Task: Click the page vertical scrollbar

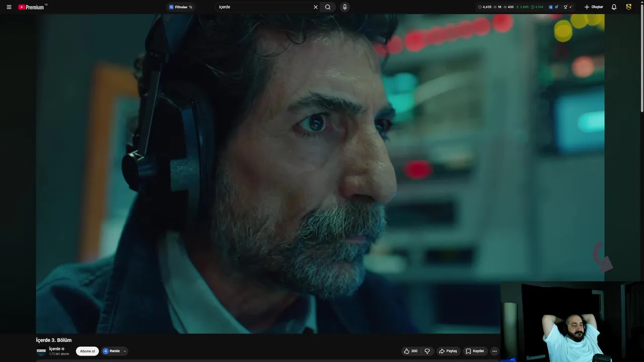Action: point(641,58)
